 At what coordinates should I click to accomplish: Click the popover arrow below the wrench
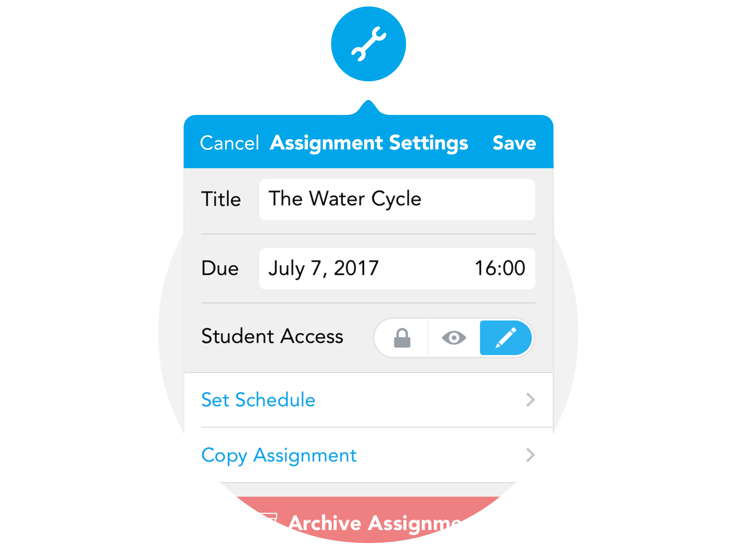click(368, 108)
